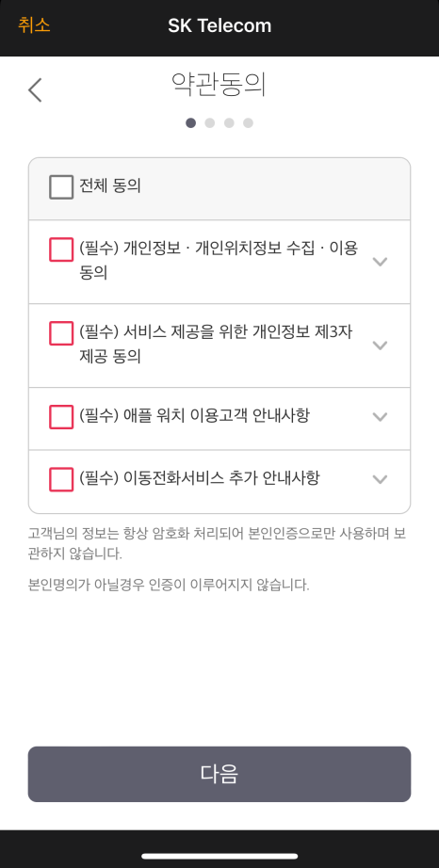The image size is (439, 868).
Task: Select the first step indicator dot
Action: click(190, 123)
